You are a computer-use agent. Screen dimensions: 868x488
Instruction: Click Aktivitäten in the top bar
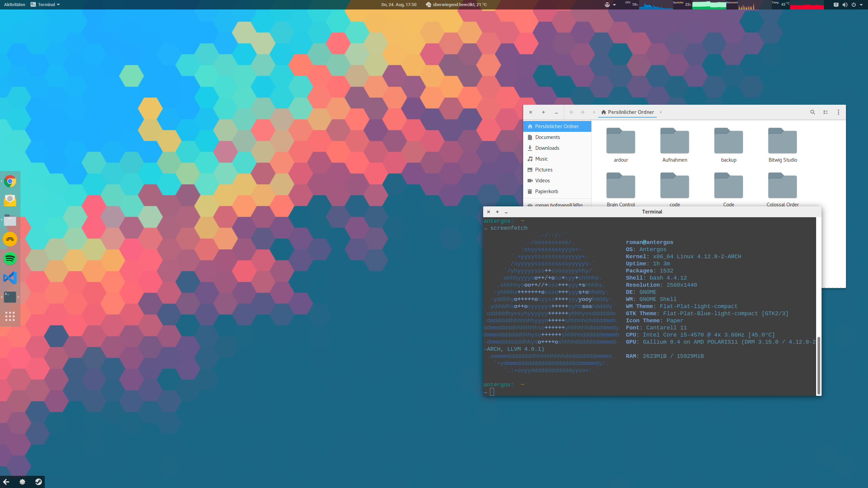click(15, 4)
